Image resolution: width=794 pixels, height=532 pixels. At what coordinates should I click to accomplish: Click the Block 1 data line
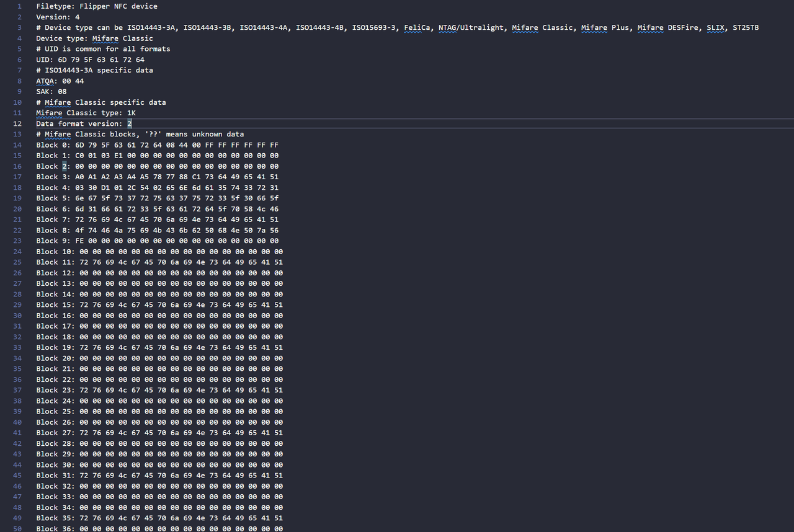tap(158, 156)
